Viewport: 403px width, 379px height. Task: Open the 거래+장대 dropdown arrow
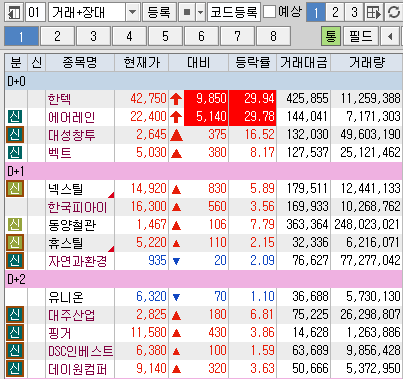point(132,12)
